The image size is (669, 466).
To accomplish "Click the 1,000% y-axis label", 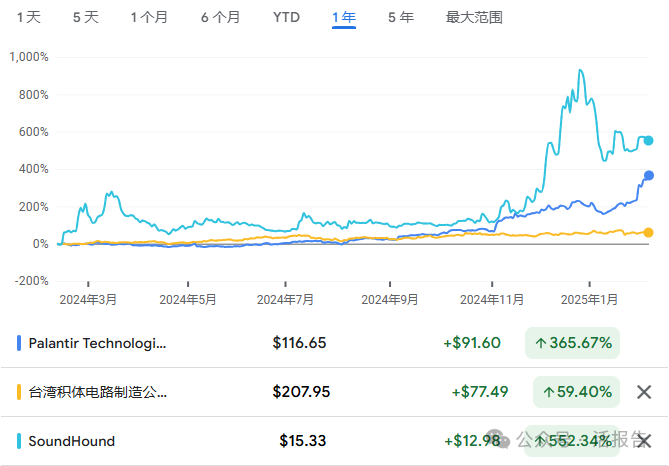I will (29, 57).
